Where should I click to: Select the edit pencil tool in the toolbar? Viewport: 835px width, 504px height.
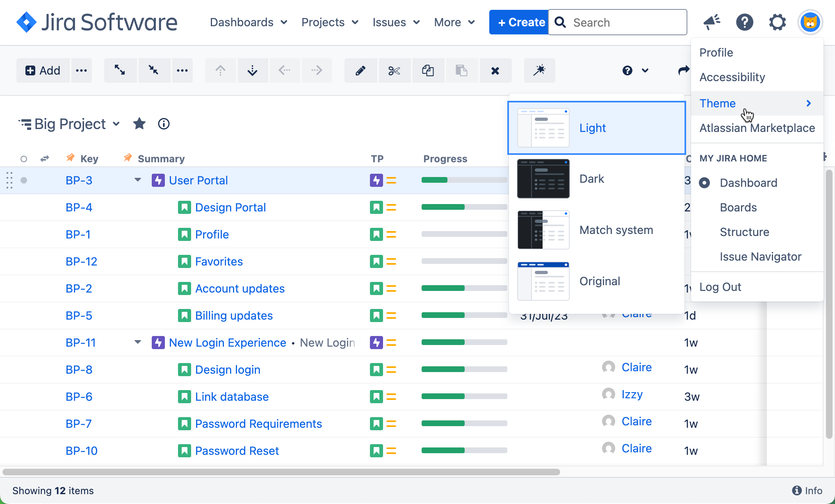tap(360, 70)
